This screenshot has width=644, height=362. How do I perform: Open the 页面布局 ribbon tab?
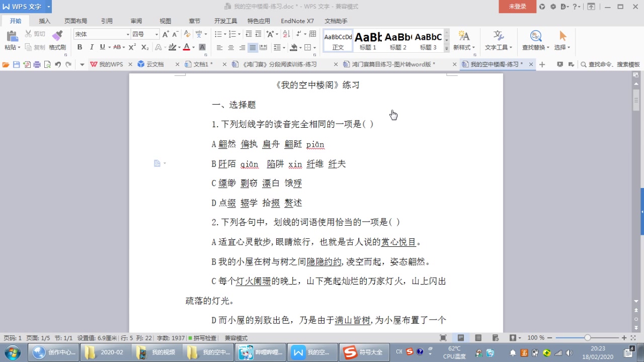(75, 21)
